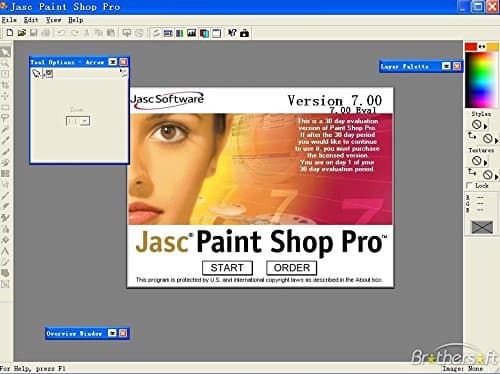Select the Mover tool
The image size is (500, 374).
[x=5, y=96]
